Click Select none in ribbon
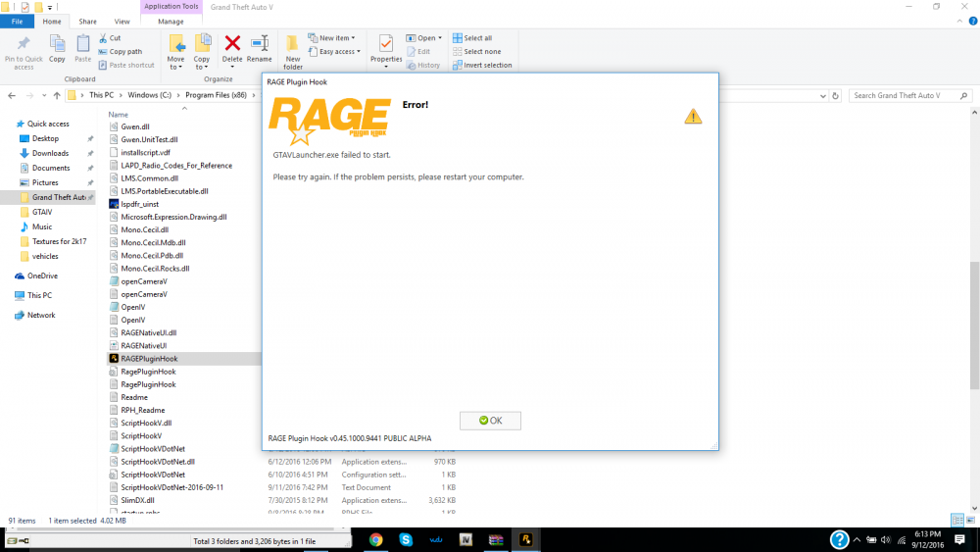Screen dimensions: 980x552 click(477, 51)
